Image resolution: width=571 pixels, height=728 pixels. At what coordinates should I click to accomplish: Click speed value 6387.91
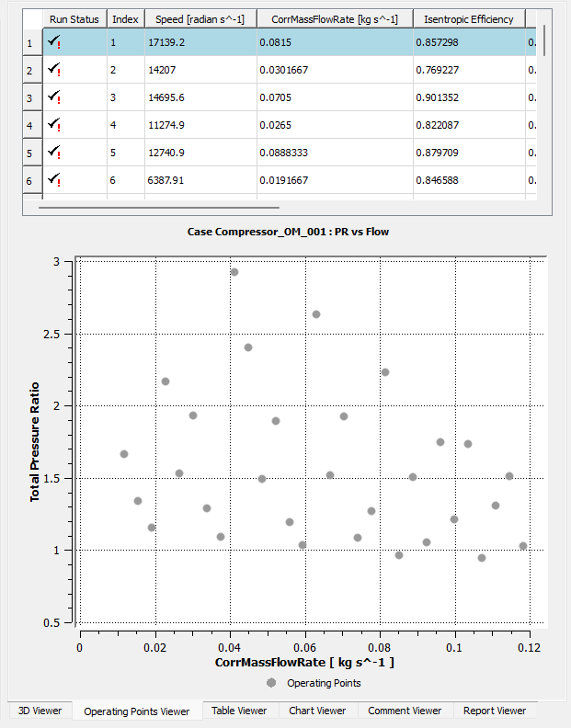pyautogui.click(x=200, y=179)
